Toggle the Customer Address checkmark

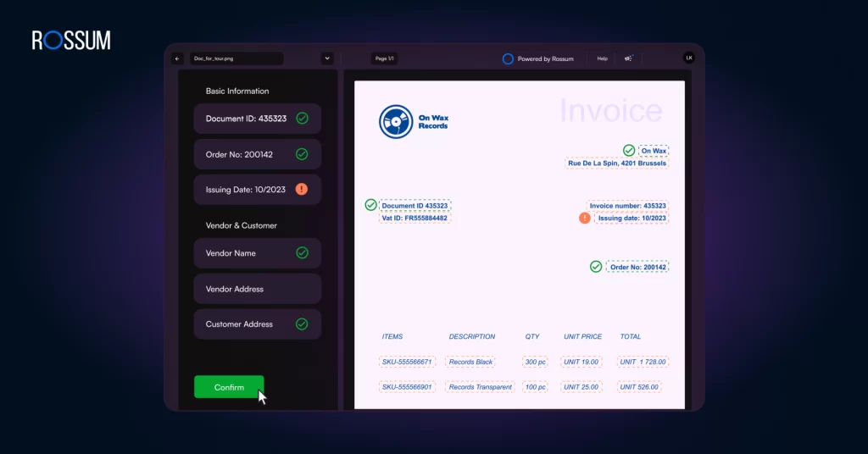pyautogui.click(x=302, y=324)
